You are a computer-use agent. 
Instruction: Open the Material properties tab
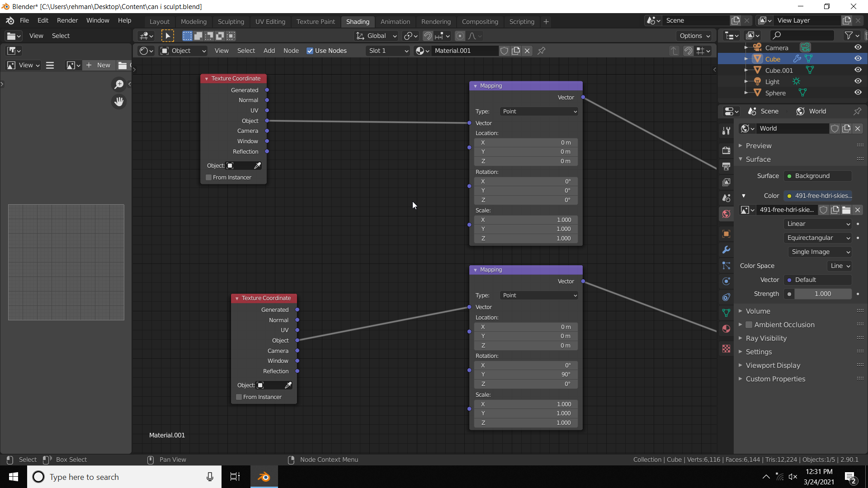click(x=726, y=328)
